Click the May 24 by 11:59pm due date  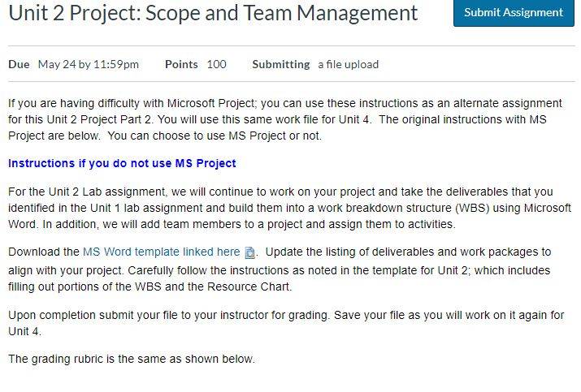click(x=89, y=64)
